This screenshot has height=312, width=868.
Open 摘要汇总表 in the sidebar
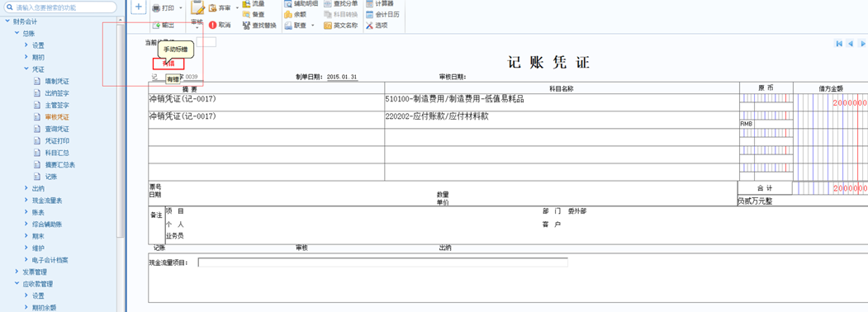pyautogui.click(x=59, y=165)
